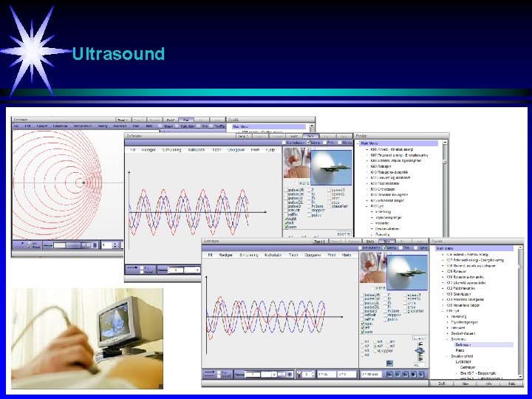Click the stepper beside the wrench icon in front window
532x399 pixels.
coord(313,375)
